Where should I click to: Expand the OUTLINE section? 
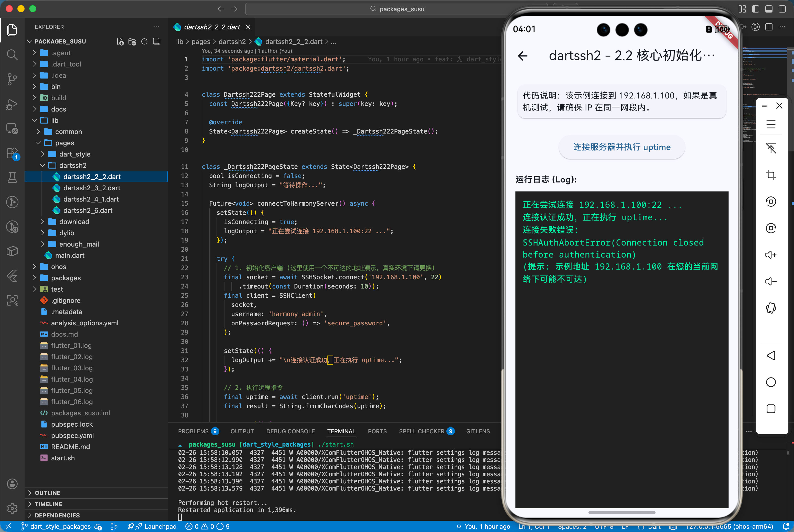[x=48, y=493]
